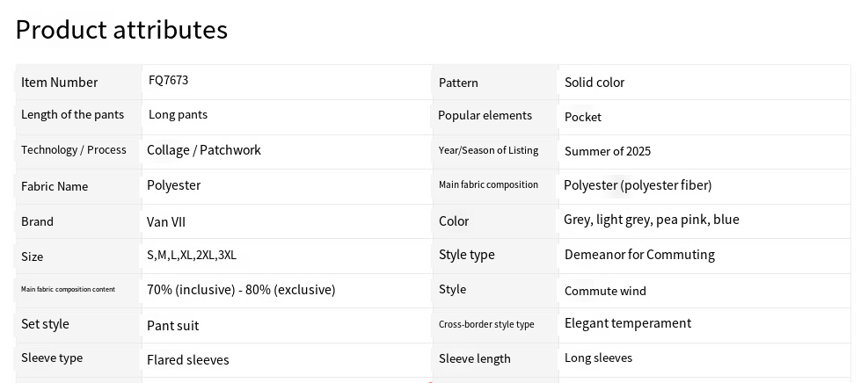Select the size value S,M,L,XL,2XL,3XL
The width and height of the screenshot is (868, 383).
pos(192,256)
